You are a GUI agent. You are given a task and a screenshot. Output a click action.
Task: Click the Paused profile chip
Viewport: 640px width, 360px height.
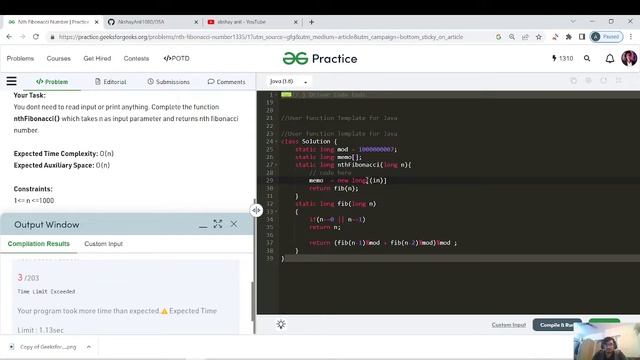pyautogui.click(x=607, y=37)
